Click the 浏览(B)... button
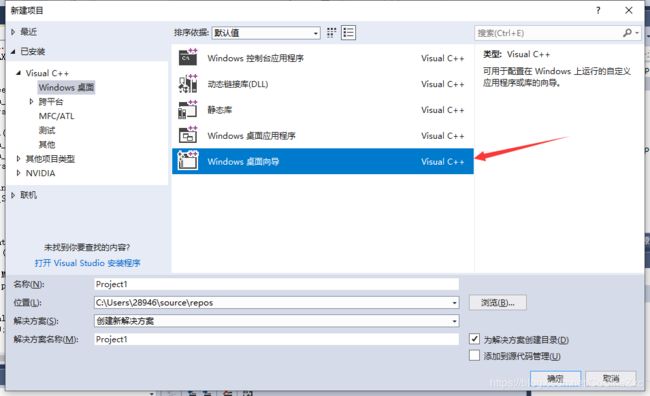The width and height of the screenshot is (650, 396). [498, 303]
